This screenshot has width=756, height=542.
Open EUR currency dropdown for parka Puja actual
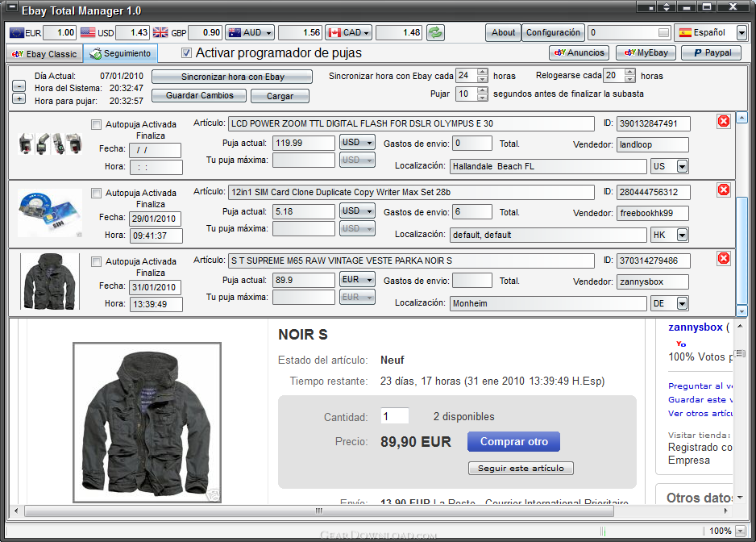coord(357,279)
